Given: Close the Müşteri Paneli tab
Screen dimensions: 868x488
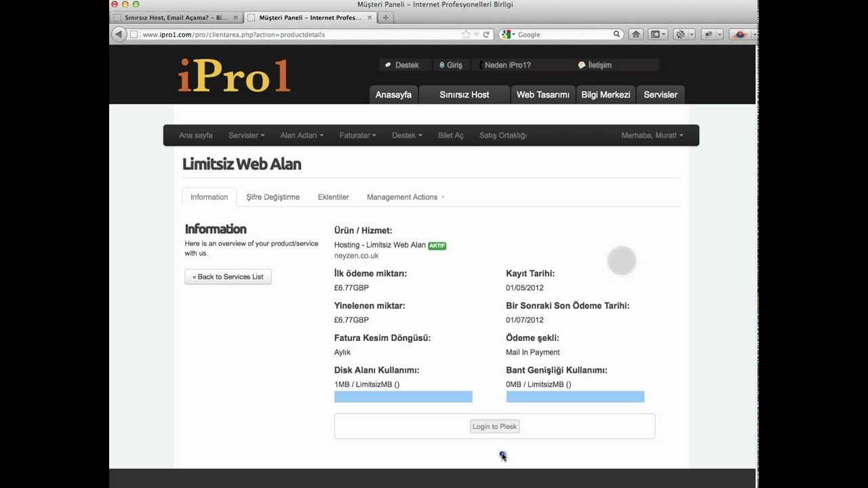Looking at the screenshot, I should (370, 18).
